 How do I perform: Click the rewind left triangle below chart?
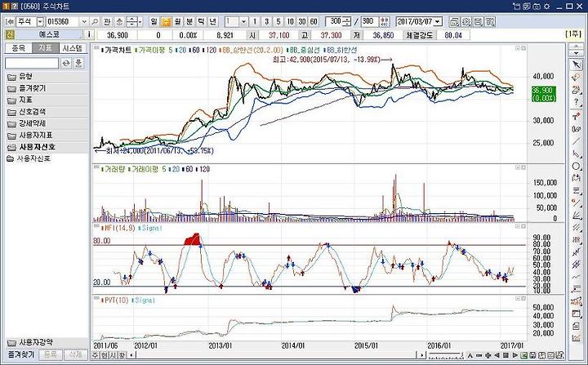pyautogui.click(x=497, y=355)
